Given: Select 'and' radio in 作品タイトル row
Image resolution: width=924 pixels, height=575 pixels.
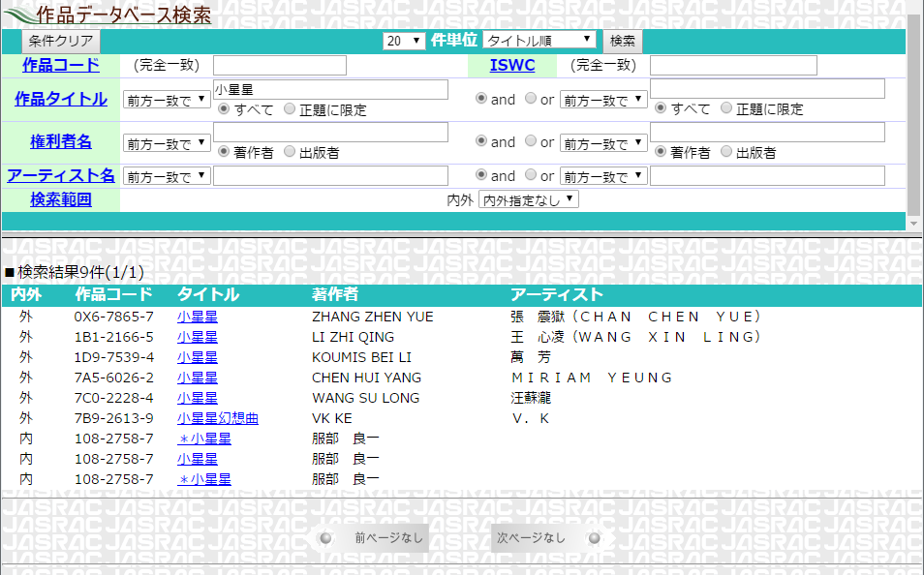Looking at the screenshot, I should coord(481,99).
